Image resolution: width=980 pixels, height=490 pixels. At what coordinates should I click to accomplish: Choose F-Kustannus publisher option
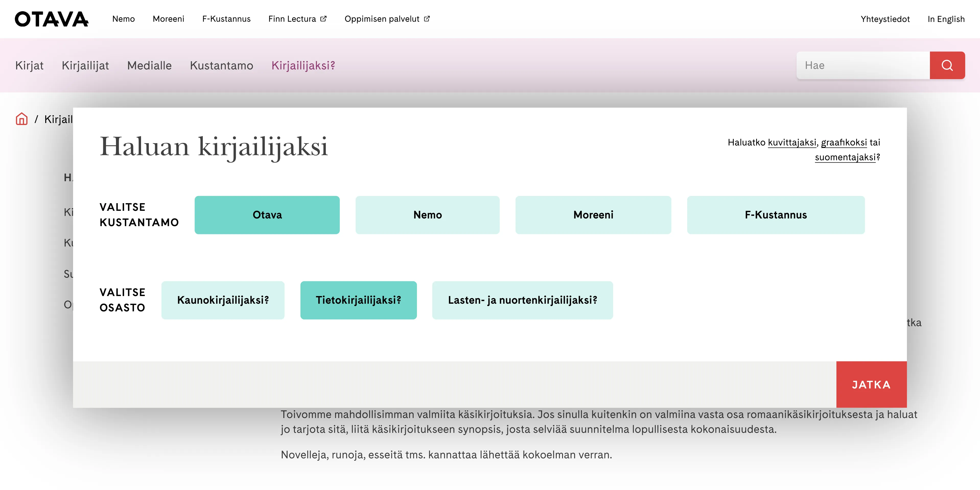pyautogui.click(x=776, y=215)
